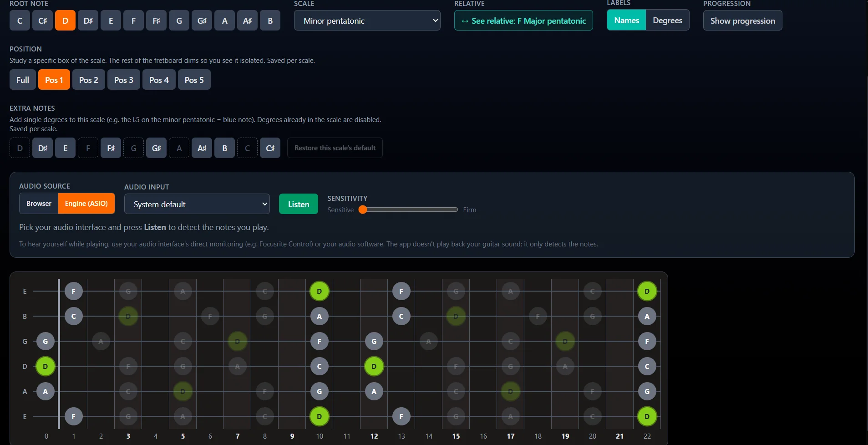
Task: Add extra note E to the scale
Action: [65, 148]
